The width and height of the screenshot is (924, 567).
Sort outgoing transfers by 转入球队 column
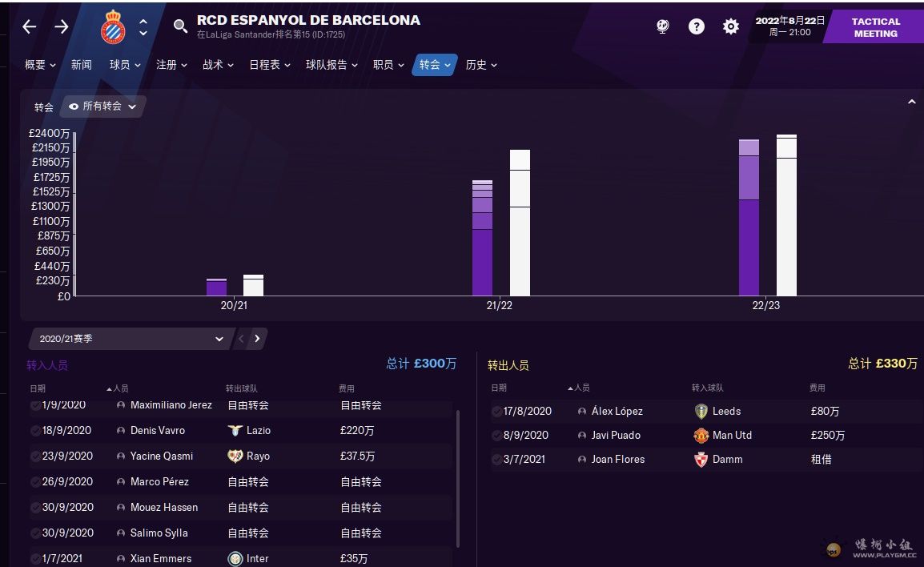tap(707, 388)
